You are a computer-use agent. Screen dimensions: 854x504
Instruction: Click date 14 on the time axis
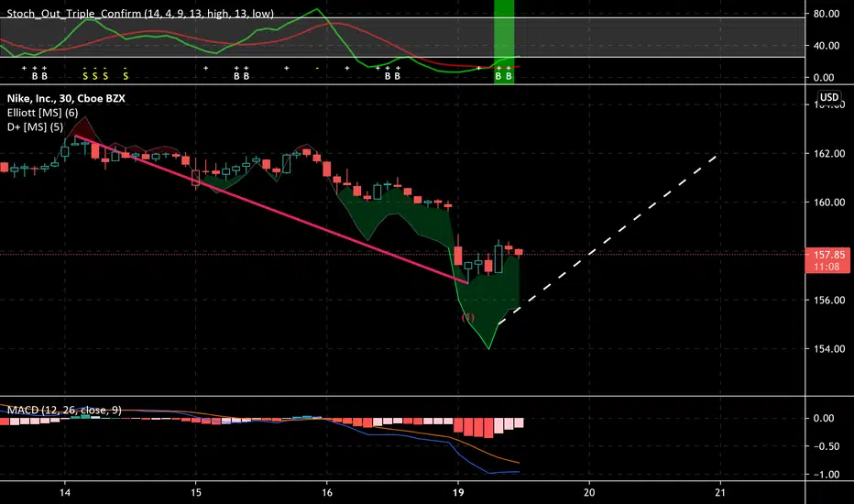[65, 493]
